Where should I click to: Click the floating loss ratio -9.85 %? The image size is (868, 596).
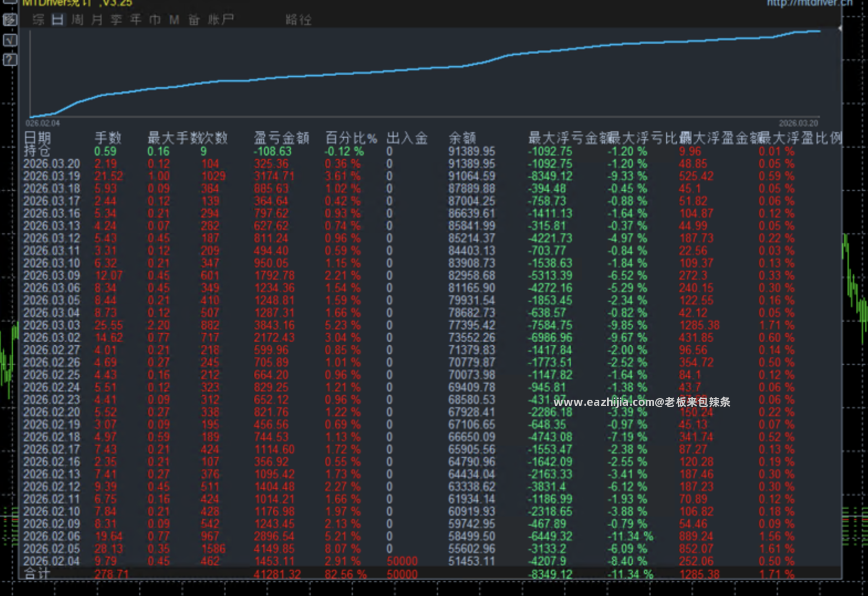628,325
